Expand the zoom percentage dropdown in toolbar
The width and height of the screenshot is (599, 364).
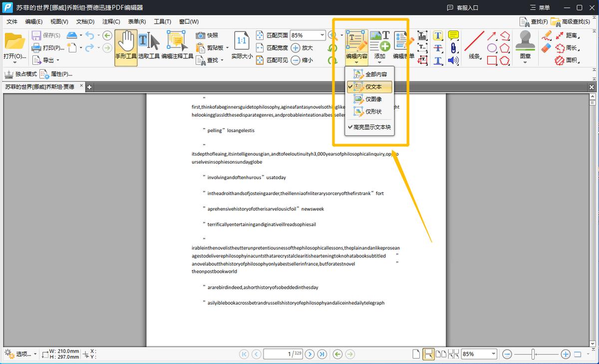pos(321,35)
